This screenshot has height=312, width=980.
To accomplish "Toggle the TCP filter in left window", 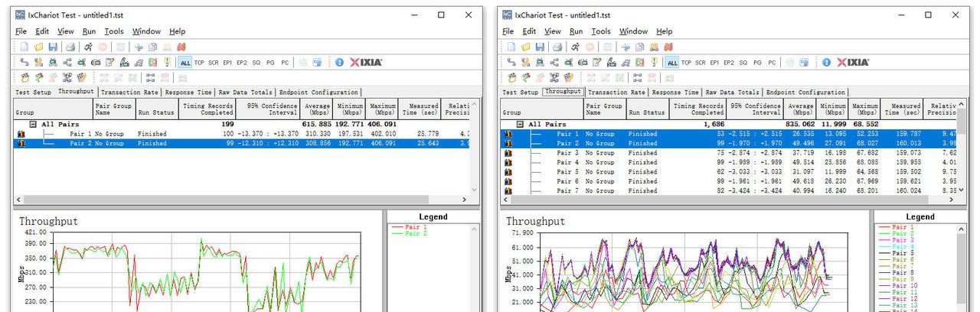I will 199,63.
